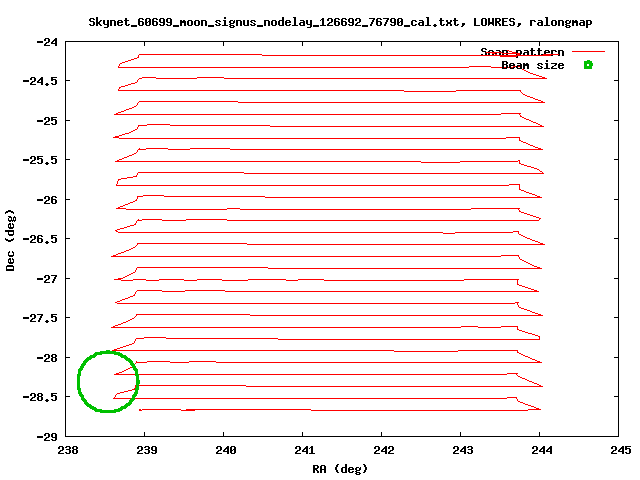The image size is (640, 480).
Task: Click the -27 y-axis tick label
Action: (47, 279)
